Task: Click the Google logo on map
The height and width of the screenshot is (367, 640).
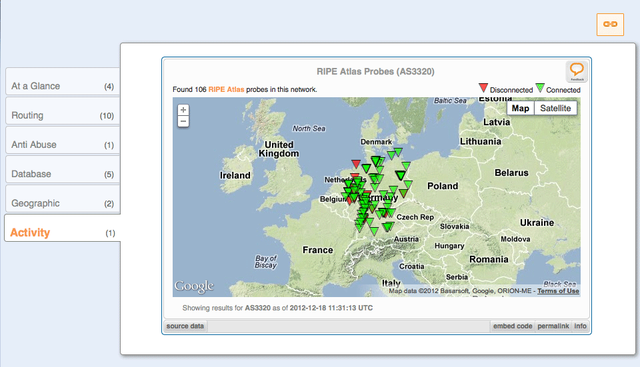Action: tap(194, 286)
